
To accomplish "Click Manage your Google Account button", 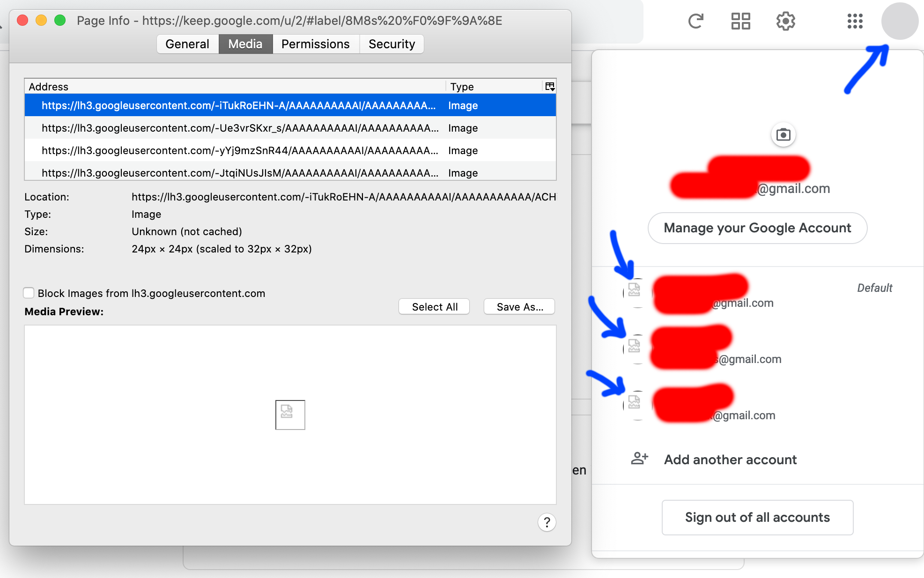I will (758, 228).
